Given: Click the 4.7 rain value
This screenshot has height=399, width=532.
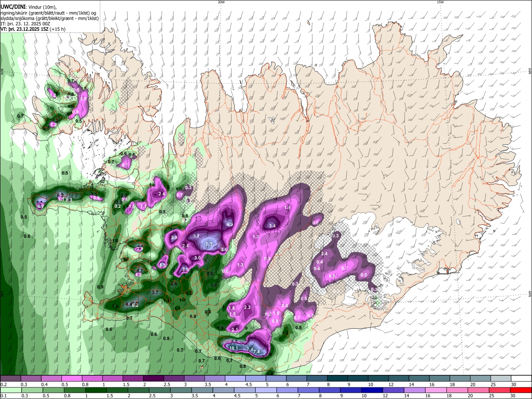Looking at the screenshot, I should tap(140, 271).
